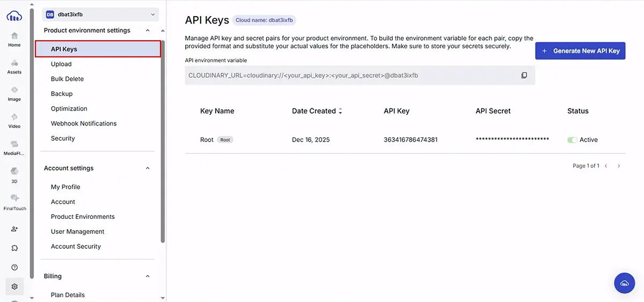Open the settings gear icon
Image resolution: width=644 pixels, height=302 pixels.
tap(14, 286)
